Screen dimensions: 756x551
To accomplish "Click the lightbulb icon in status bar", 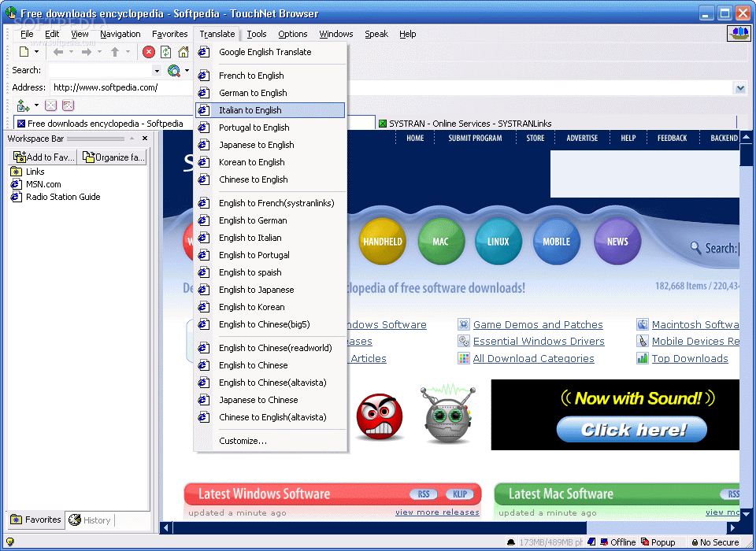I will pos(9,542).
